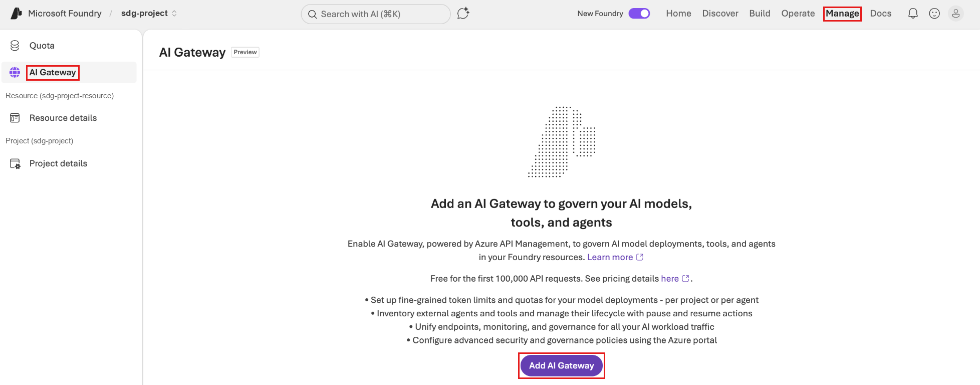The height and width of the screenshot is (385, 980).
Task: Select the Operate menu item
Action: [798, 14]
